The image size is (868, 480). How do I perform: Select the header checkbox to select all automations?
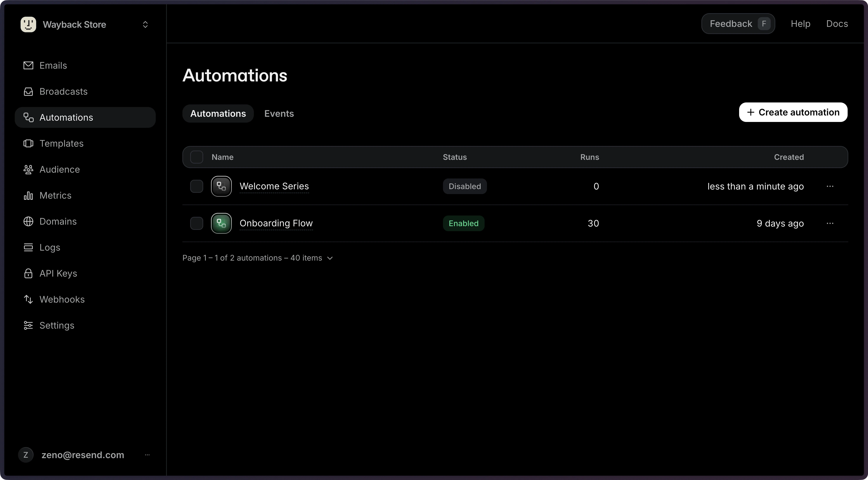[x=196, y=157]
